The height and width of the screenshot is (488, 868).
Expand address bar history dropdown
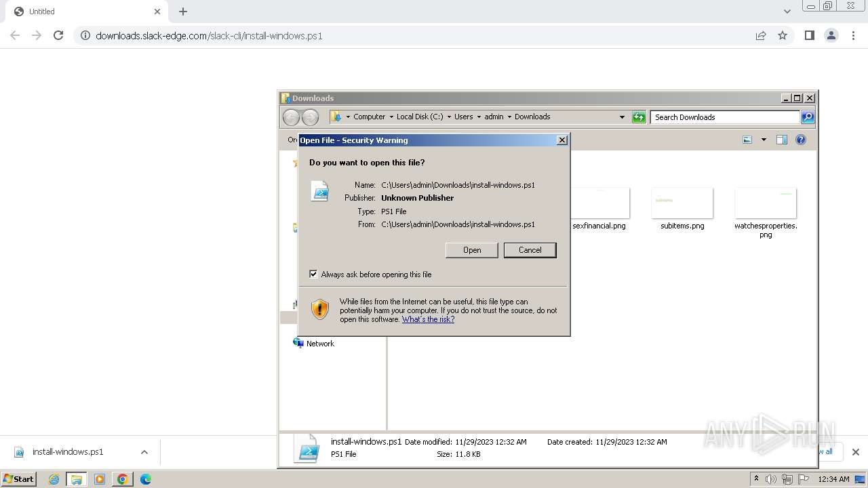coord(622,117)
